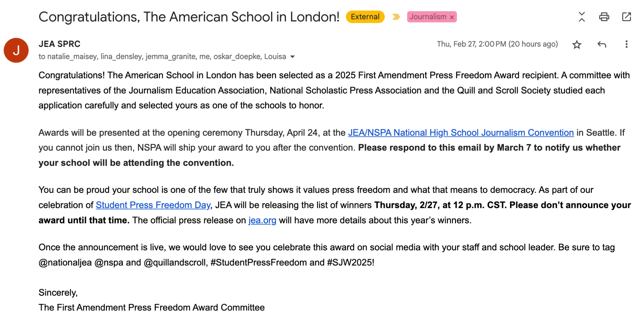Click the orange J sender avatar
This screenshot has width=644, height=323.
point(16,50)
